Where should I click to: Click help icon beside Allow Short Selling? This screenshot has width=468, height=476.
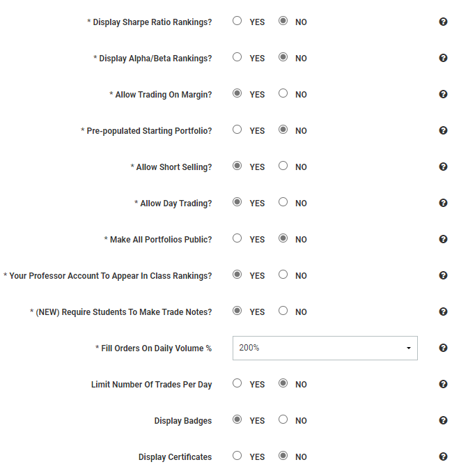(x=443, y=167)
